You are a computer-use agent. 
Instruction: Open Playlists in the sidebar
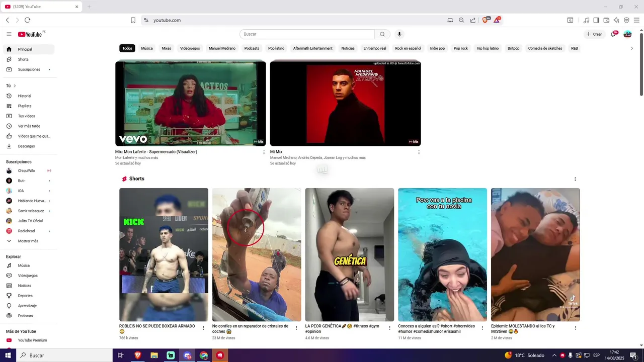pyautogui.click(x=29, y=106)
